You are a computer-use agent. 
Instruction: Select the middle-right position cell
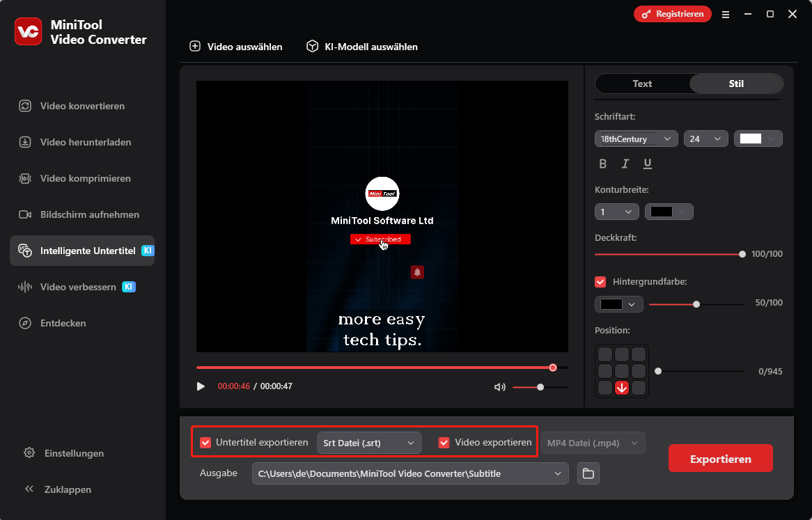639,371
